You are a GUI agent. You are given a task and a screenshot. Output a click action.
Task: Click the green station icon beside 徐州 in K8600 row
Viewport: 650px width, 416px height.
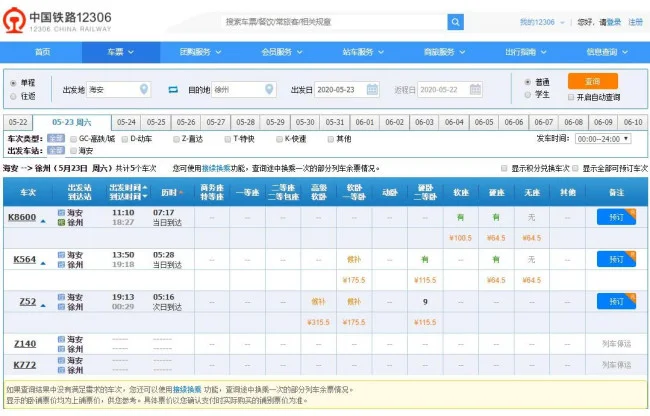(x=61, y=223)
